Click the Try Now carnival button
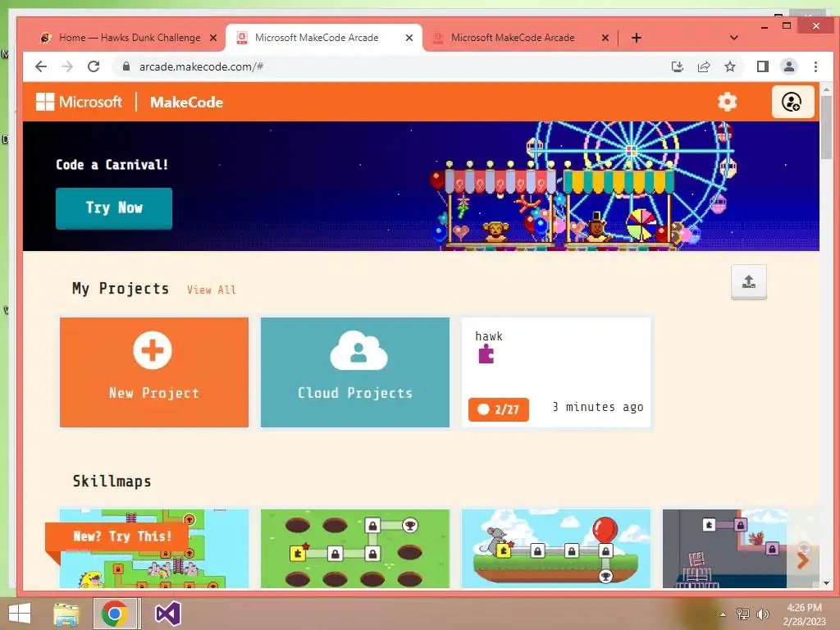 pyautogui.click(x=113, y=208)
